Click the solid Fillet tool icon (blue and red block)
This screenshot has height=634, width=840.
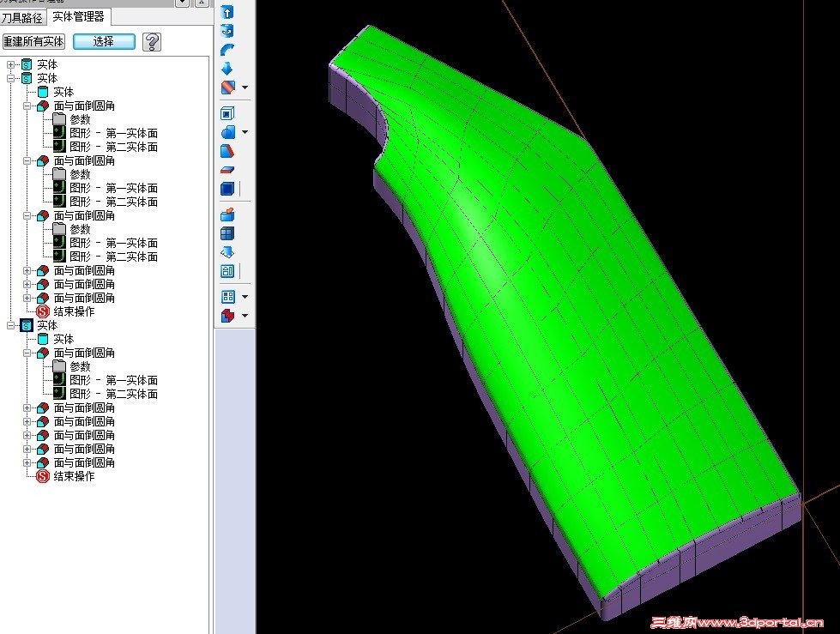[227, 88]
